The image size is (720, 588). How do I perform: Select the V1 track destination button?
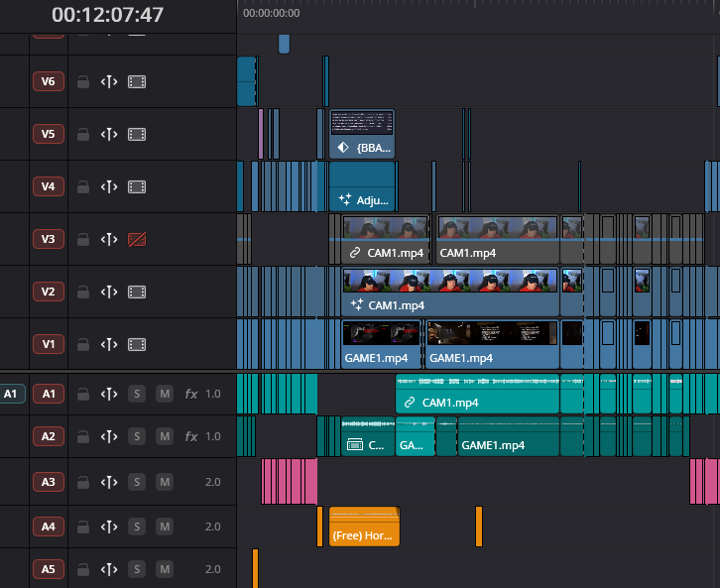(49, 344)
